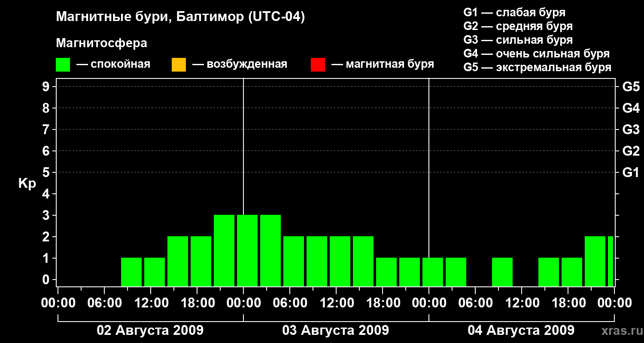This screenshot has width=644, height=343.
Task: Click the red 'магнитная буря' legend swatch
Action: (x=318, y=65)
